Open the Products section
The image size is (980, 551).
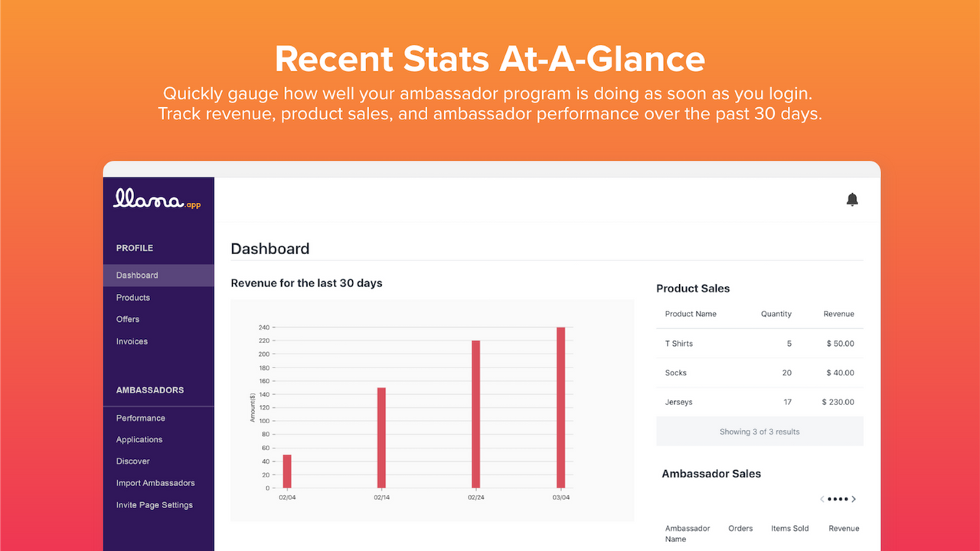click(132, 297)
